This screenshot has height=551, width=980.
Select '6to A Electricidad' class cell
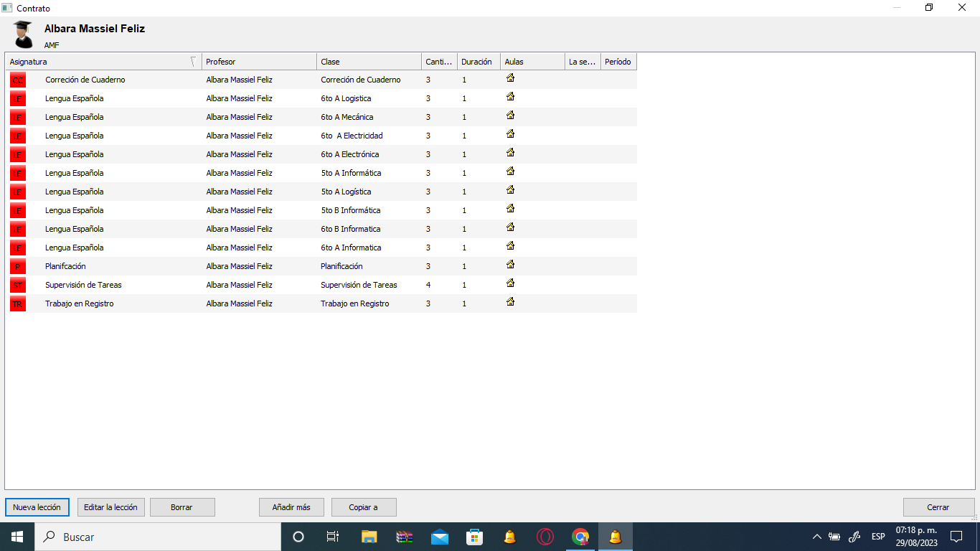coord(352,136)
